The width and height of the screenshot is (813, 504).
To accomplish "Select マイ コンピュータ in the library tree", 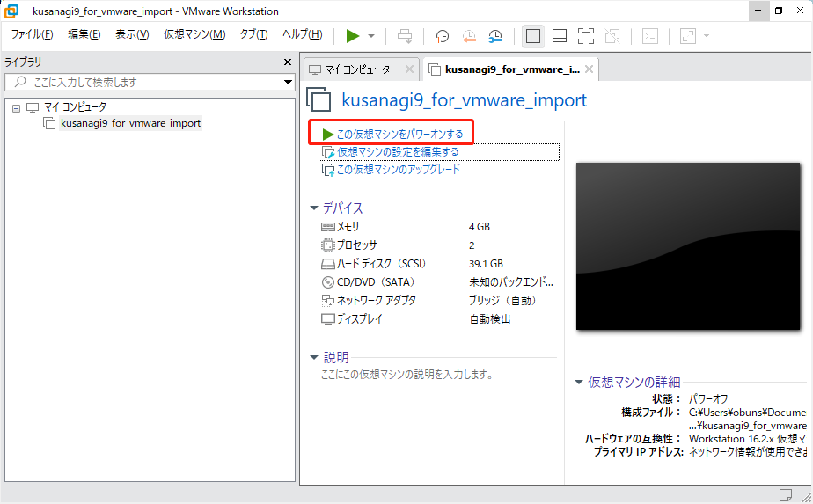I will [x=75, y=106].
